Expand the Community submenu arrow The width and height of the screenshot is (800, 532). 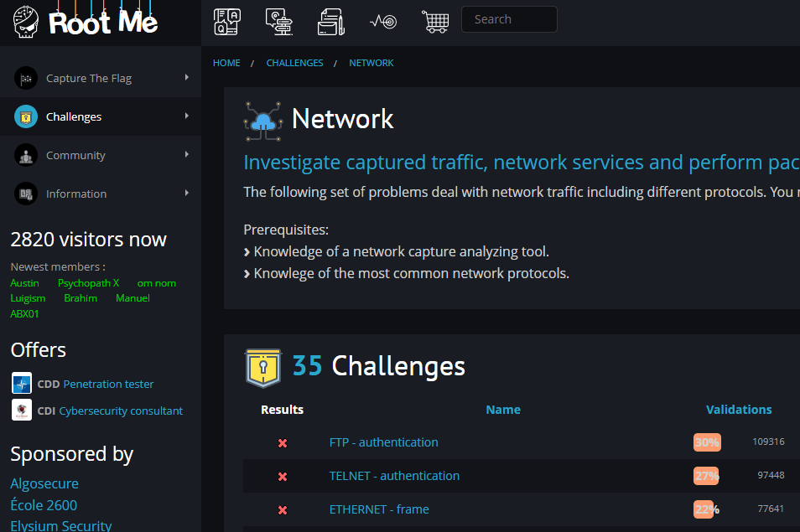187,154
